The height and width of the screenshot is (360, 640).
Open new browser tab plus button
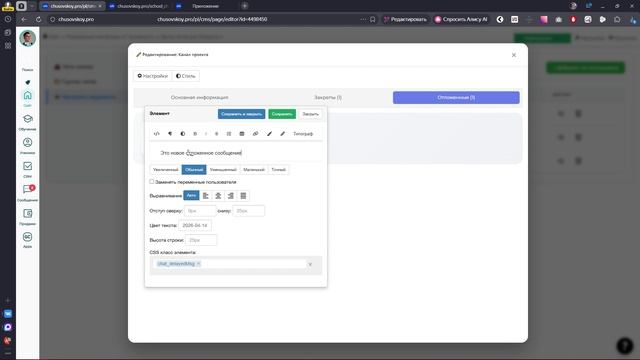point(244,6)
